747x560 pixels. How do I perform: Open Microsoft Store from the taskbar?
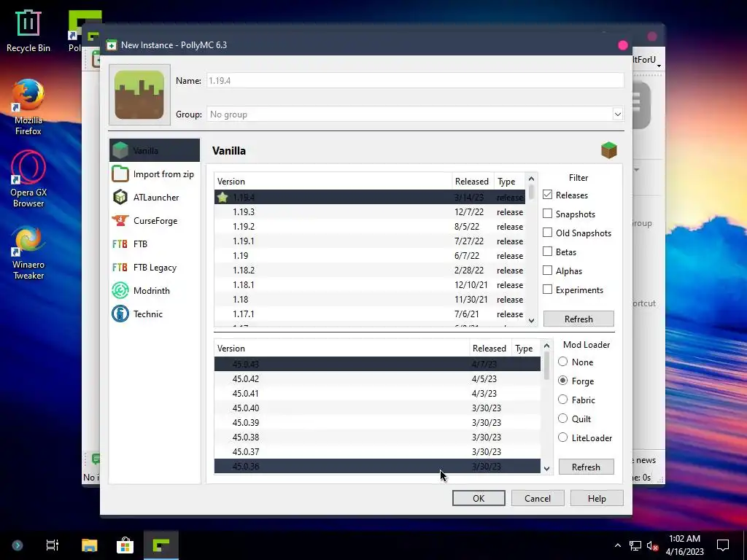coord(125,545)
